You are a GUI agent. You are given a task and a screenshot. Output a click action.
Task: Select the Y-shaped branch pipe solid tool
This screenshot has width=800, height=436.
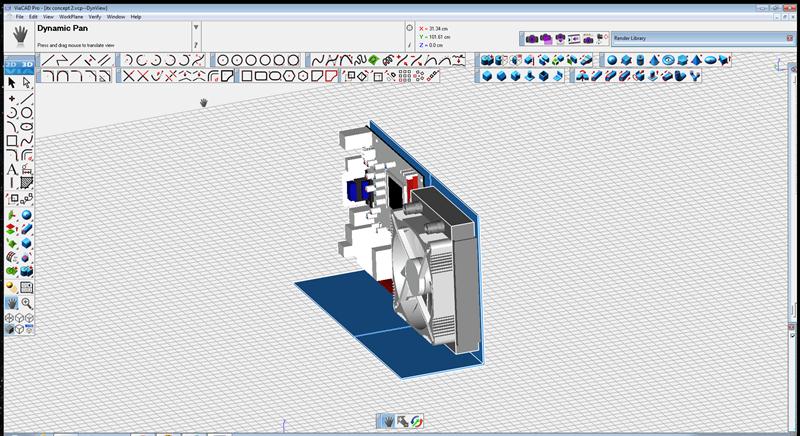pos(694,76)
